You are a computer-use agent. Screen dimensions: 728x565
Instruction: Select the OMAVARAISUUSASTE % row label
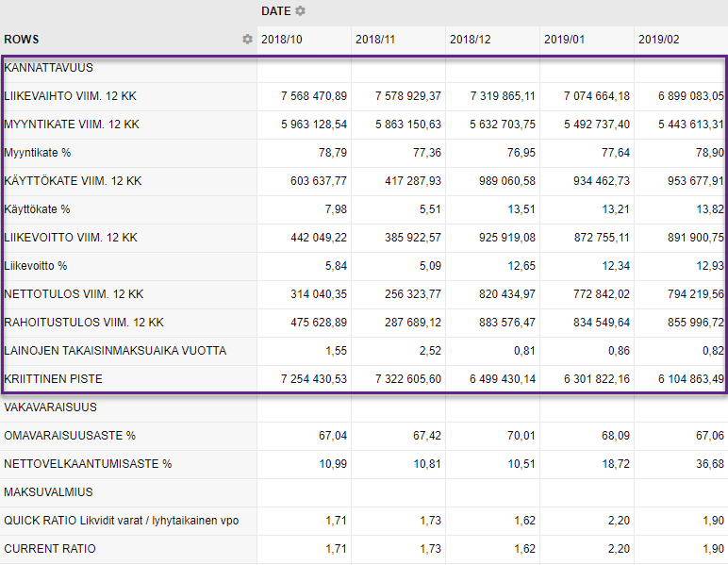pyautogui.click(x=70, y=436)
